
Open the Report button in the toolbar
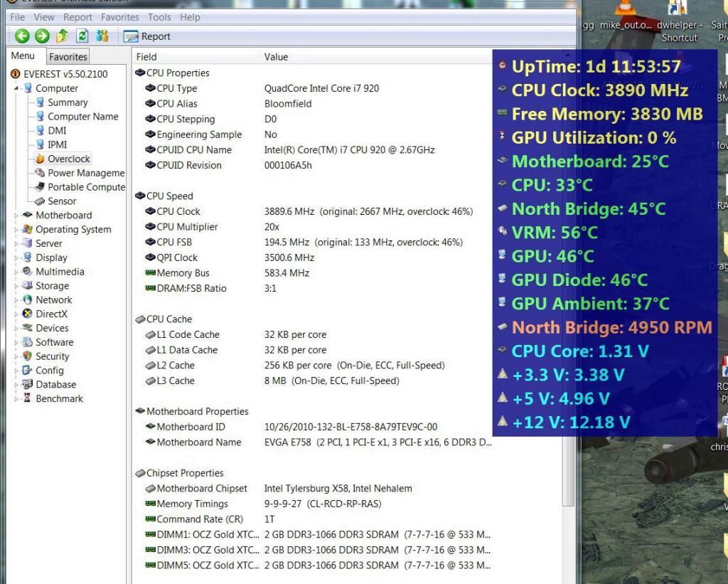146,37
